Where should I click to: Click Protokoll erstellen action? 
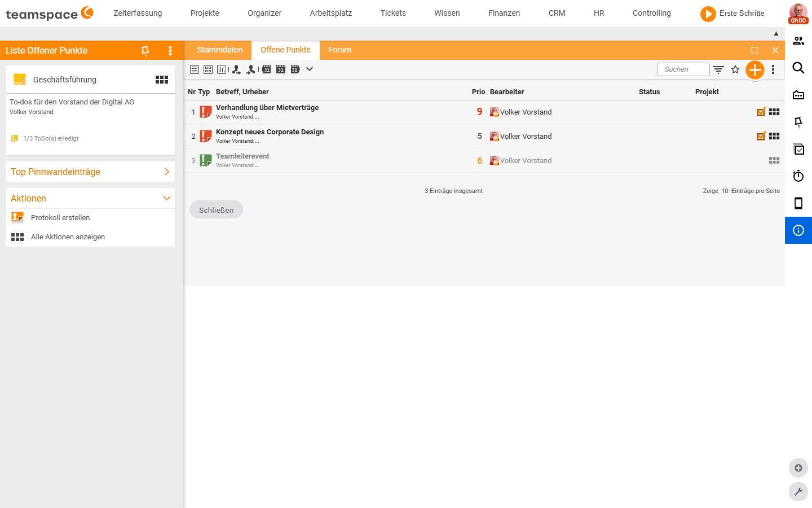[60, 217]
